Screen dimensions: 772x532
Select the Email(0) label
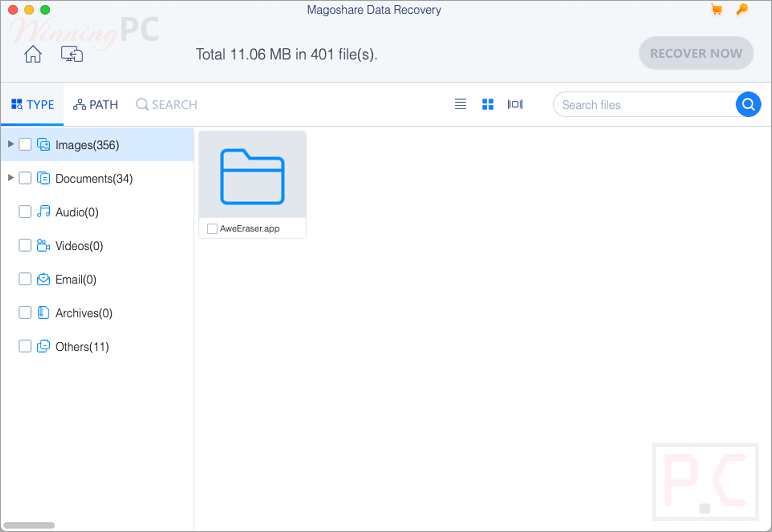(x=76, y=280)
